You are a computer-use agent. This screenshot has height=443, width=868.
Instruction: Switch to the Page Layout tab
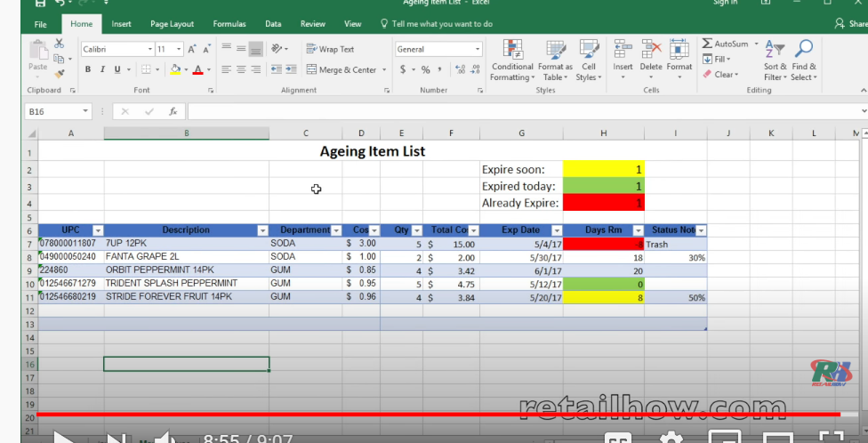pyautogui.click(x=173, y=24)
